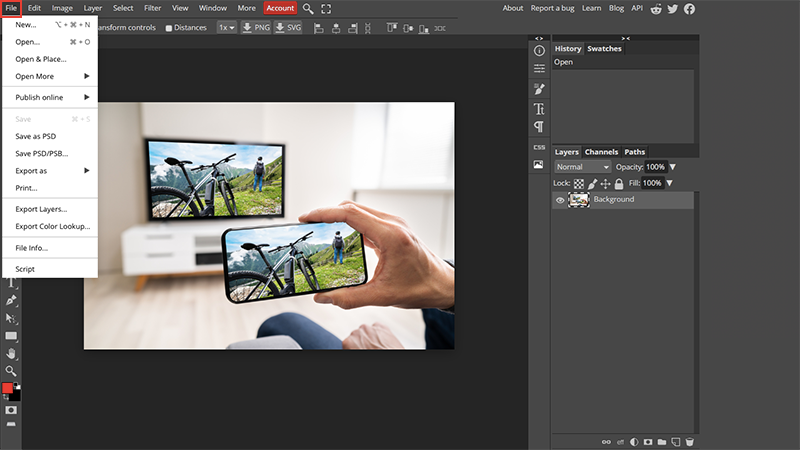
Task: Create new folder in Layers panel
Action: pos(662,442)
